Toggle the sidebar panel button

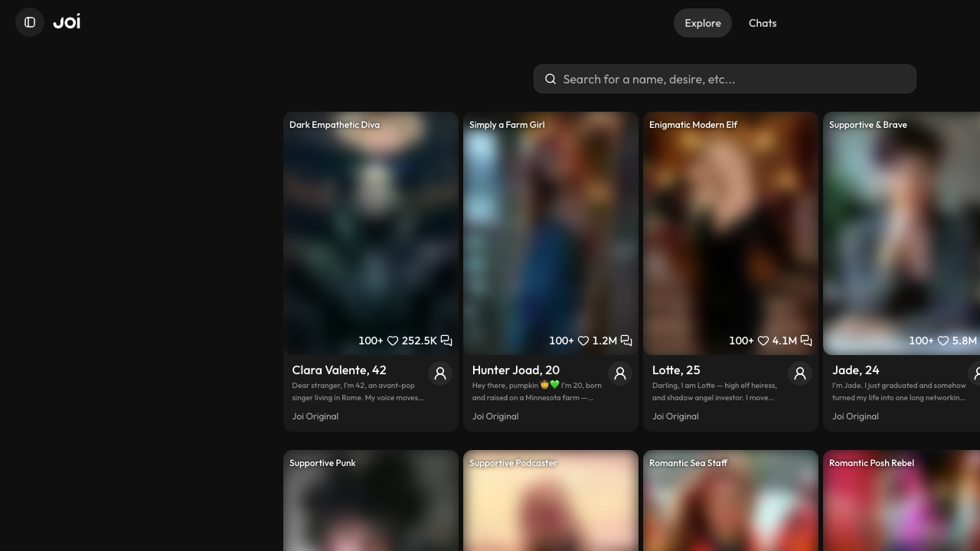point(30,22)
